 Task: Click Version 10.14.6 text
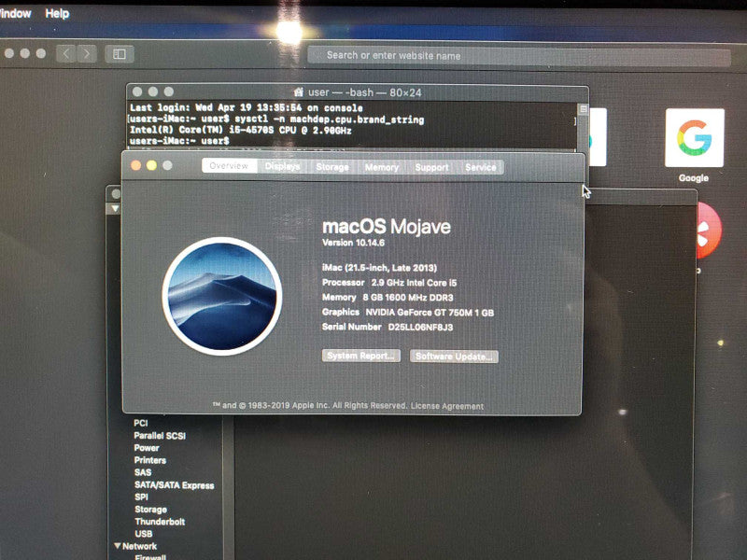tap(353, 243)
